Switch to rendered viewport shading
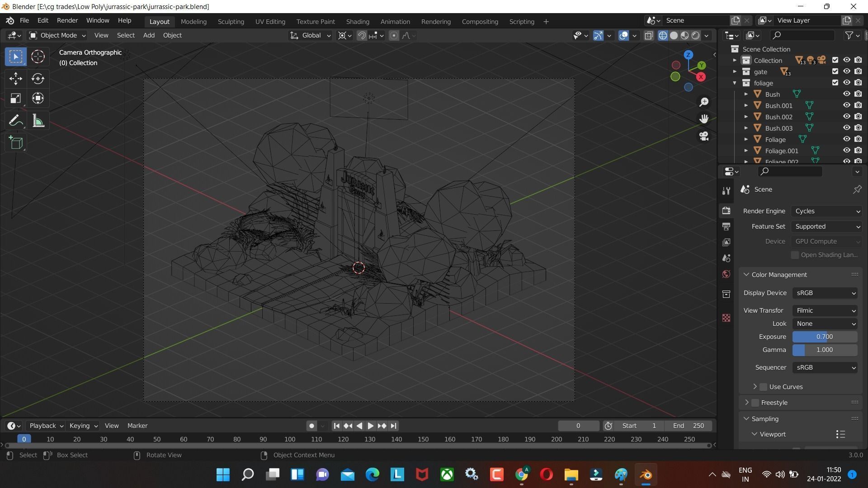Viewport: 868px width, 488px height. click(696, 36)
